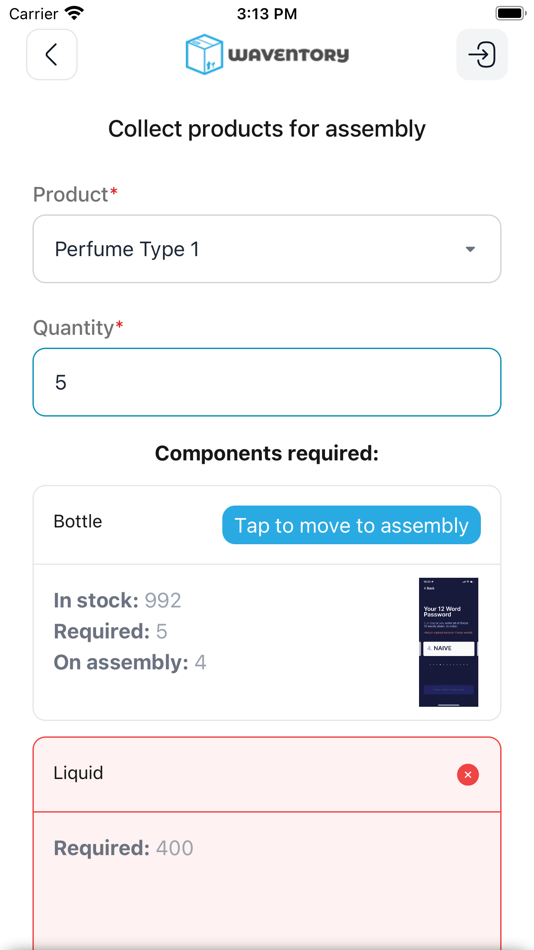This screenshot has height=950, width=534.
Task: Tap the 3:13 PM clock in status bar
Action: coord(267,13)
